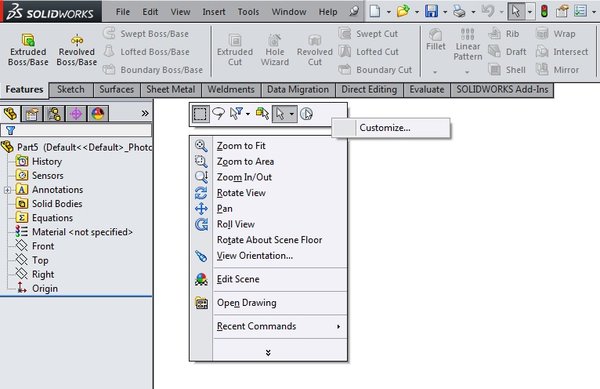Screen dimensions: 600x389
Task: Open the Edit menu
Action: click(150, 12)
